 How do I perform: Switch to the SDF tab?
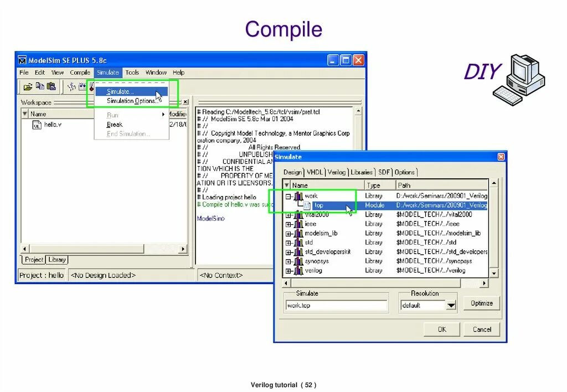[384, 172]
